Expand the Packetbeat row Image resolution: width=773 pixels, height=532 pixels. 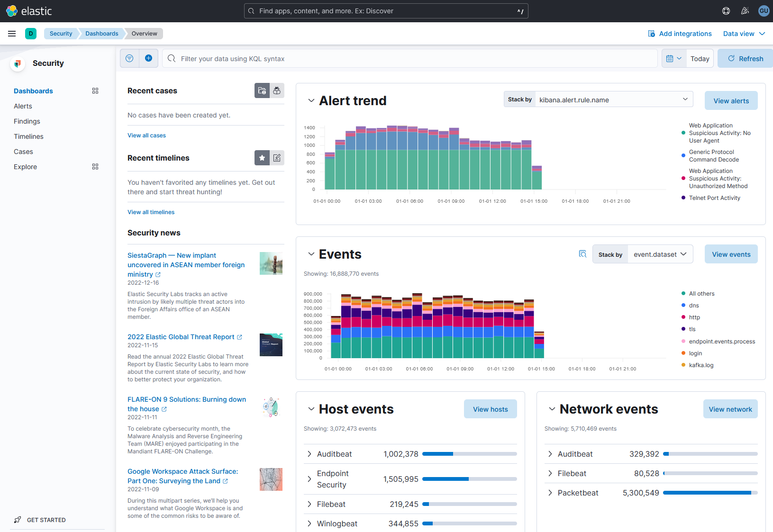(x=550, y=493)
